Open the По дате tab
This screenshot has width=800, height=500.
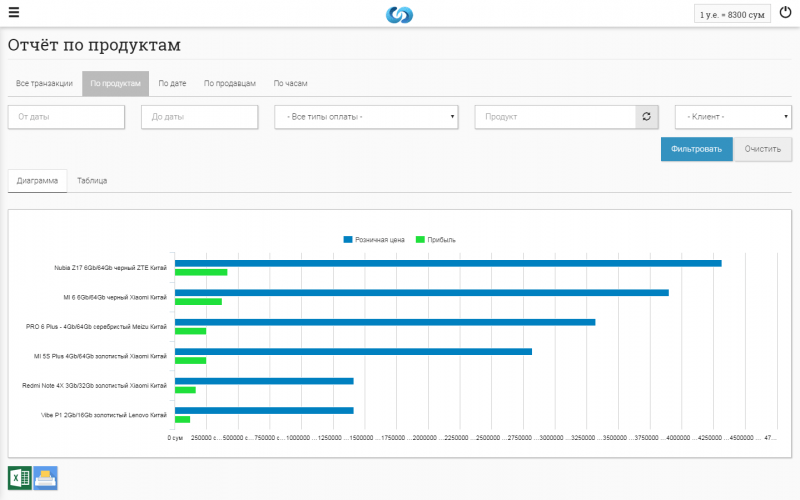pos(172,83)
